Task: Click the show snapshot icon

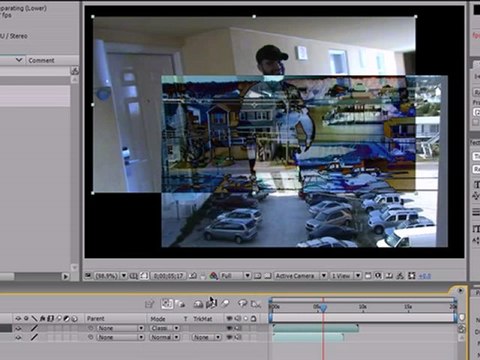Action: pyautogui.click(x=203, y=276)
